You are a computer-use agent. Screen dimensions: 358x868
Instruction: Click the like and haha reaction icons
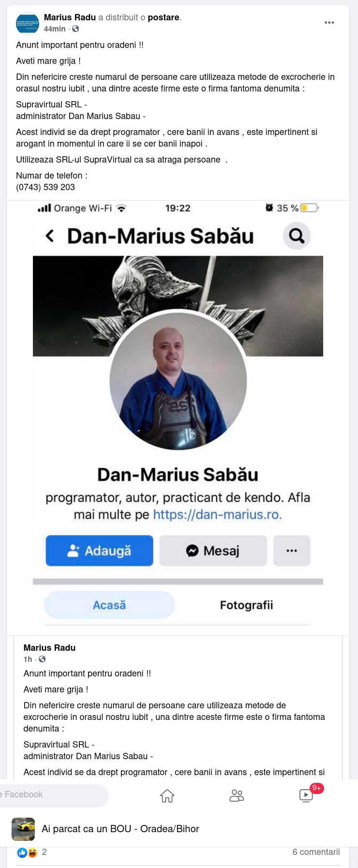tap(28, 853)
